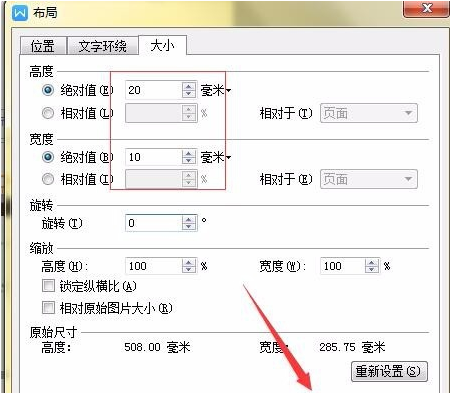Select 相对值 radio under 宽度

tap(48, 179)
